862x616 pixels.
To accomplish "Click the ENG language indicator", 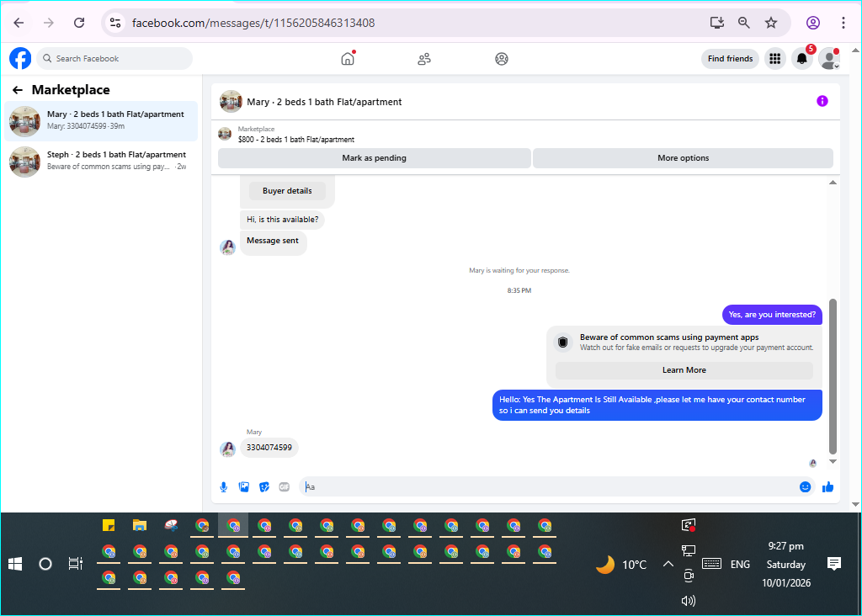I will click(x=740, y=565).
